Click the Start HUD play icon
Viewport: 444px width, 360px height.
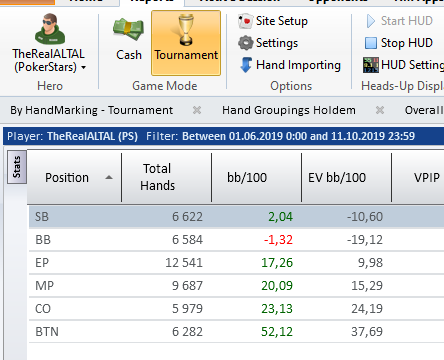click(x=370, y=21)
